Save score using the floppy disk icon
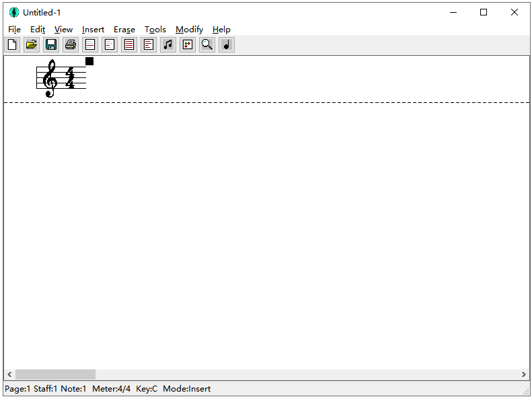This screenshot has height=399, width=532. coord(51,45)
